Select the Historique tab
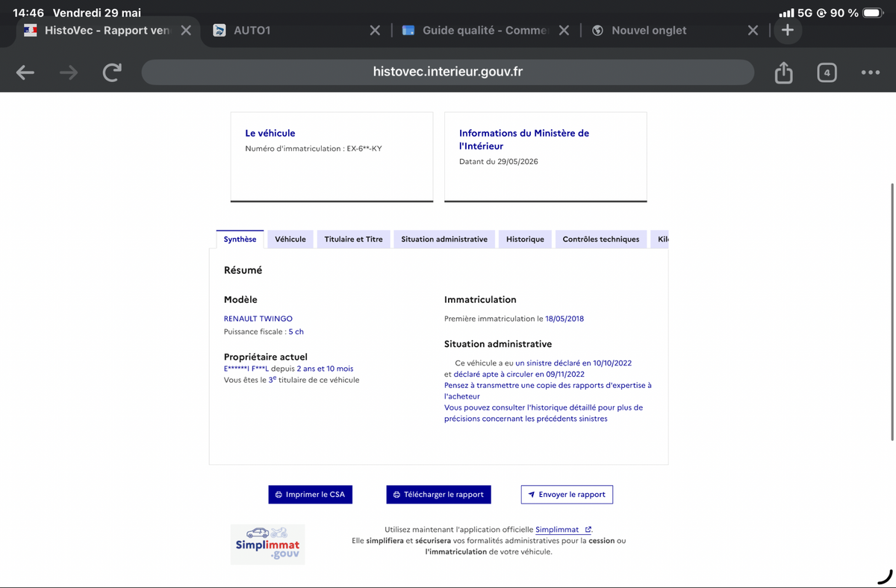This screenshot has width=896, height=588. pos(525,240)
